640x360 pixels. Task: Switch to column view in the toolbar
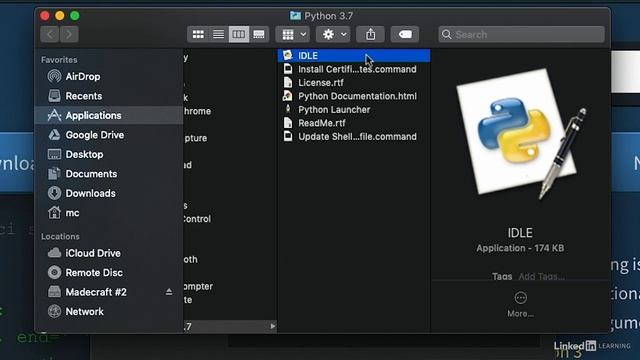pyautogui.click(x=239, y=34)
